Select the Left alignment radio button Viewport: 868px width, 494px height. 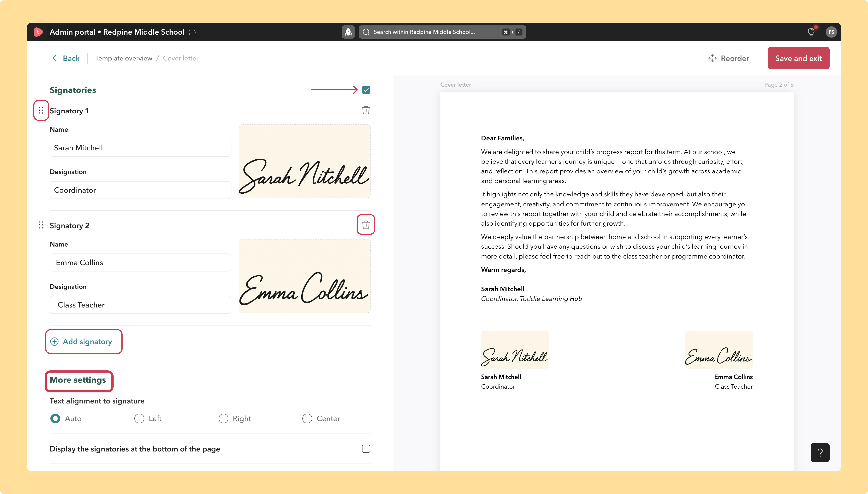(139, 419)
